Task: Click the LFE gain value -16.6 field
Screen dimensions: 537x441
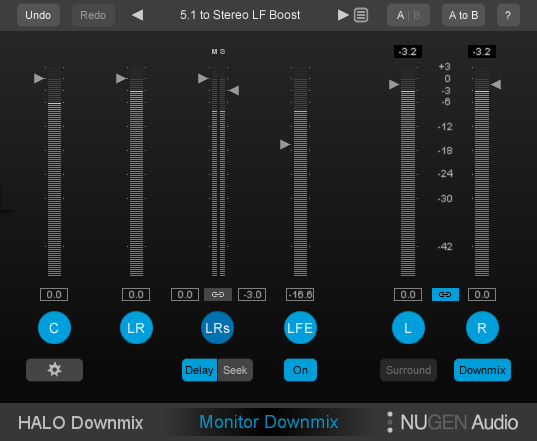Action: point(300,294)
